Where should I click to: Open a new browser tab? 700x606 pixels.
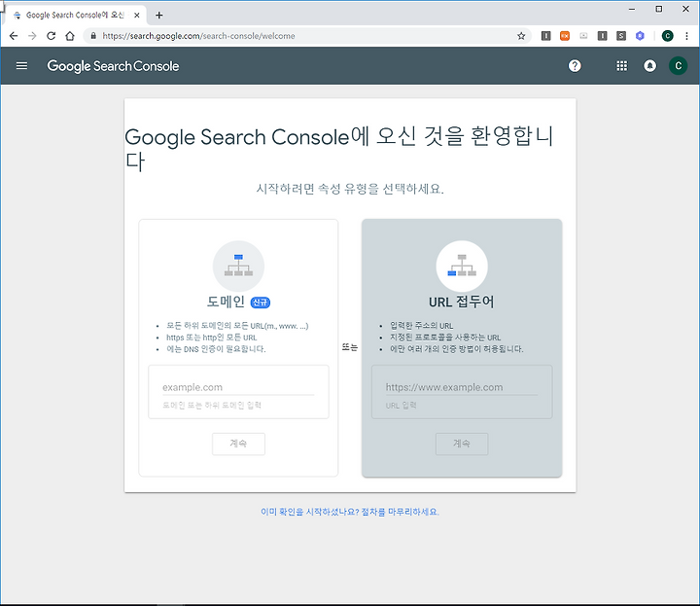pos(158,16)
